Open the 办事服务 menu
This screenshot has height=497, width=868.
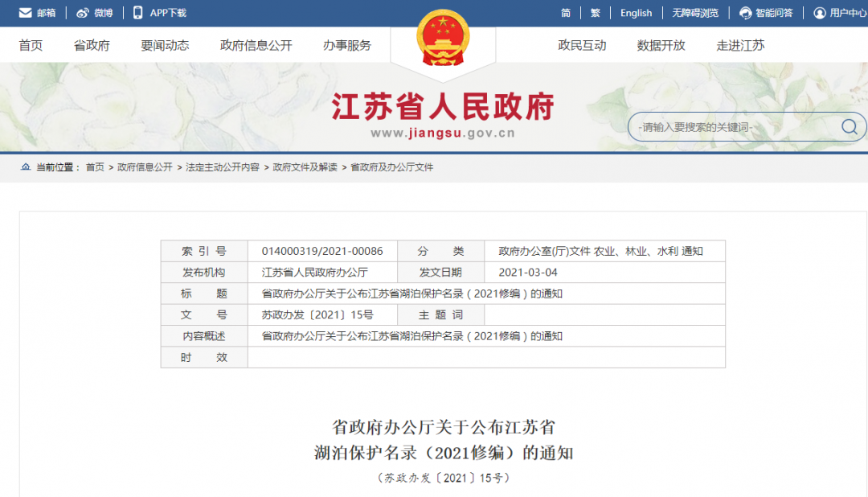347,46
